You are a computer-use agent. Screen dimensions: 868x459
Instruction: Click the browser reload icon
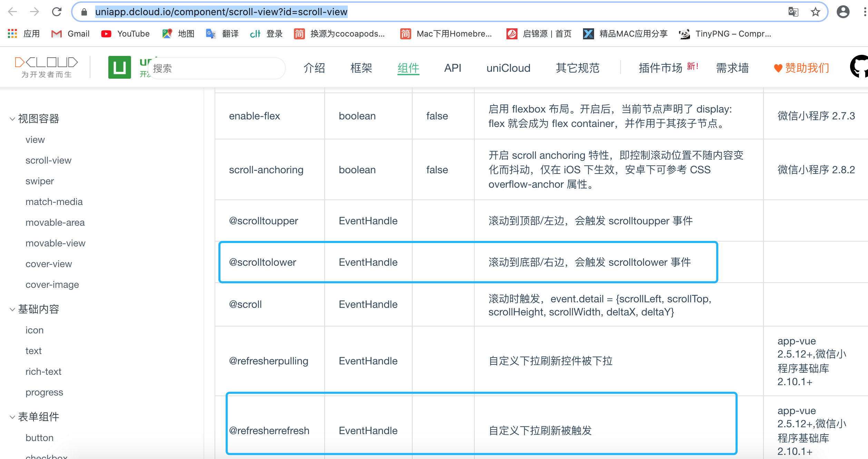(x=57, y=12)
